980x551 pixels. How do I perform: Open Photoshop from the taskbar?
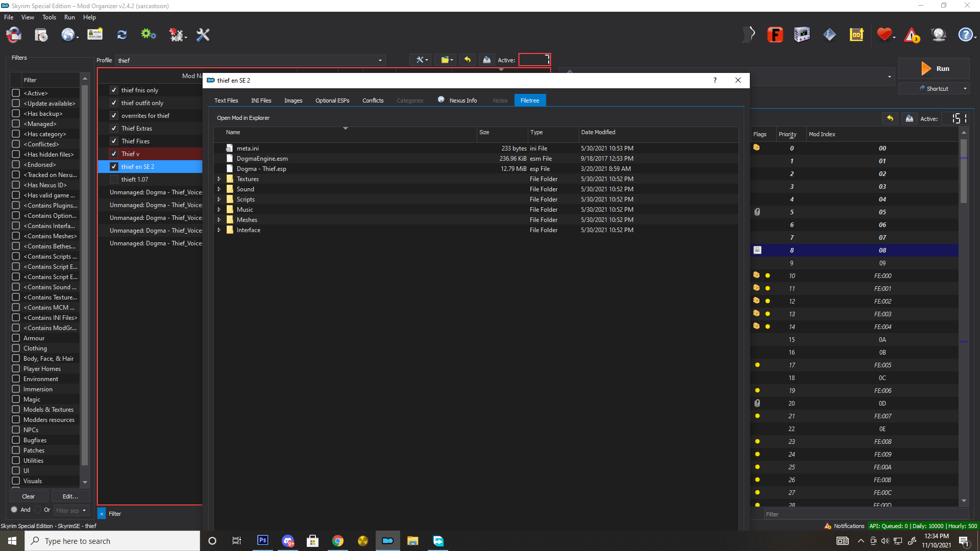click(263, 541)
